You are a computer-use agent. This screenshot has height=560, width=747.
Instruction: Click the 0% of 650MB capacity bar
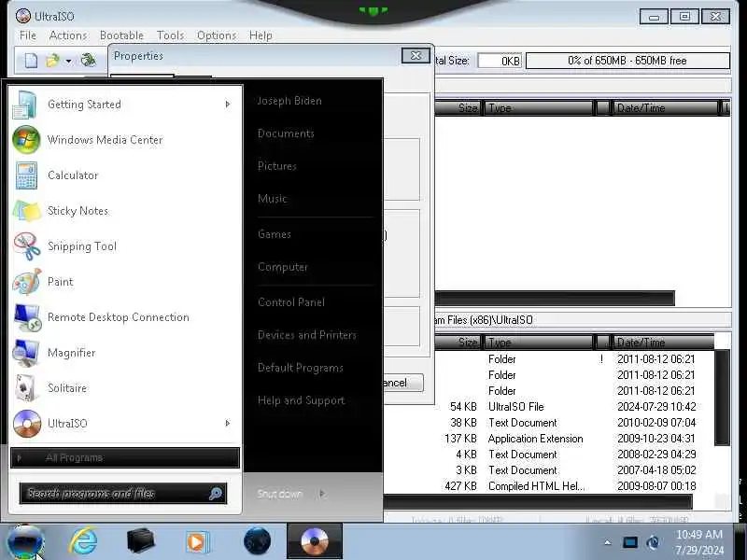(x=627, y=61)
